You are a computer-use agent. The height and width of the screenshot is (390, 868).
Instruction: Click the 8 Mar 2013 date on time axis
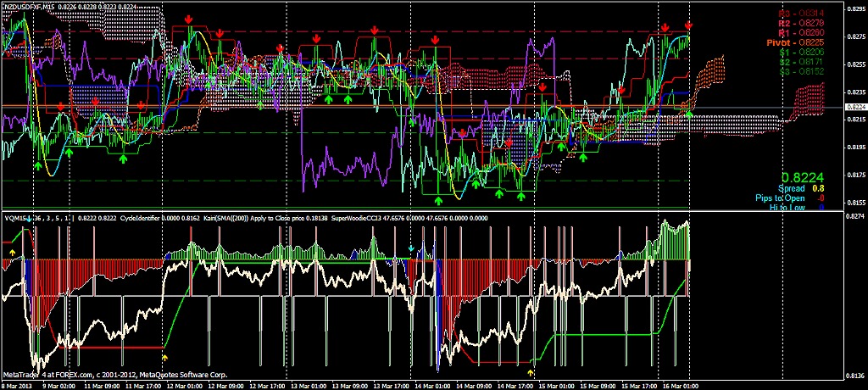coord(17,385)
